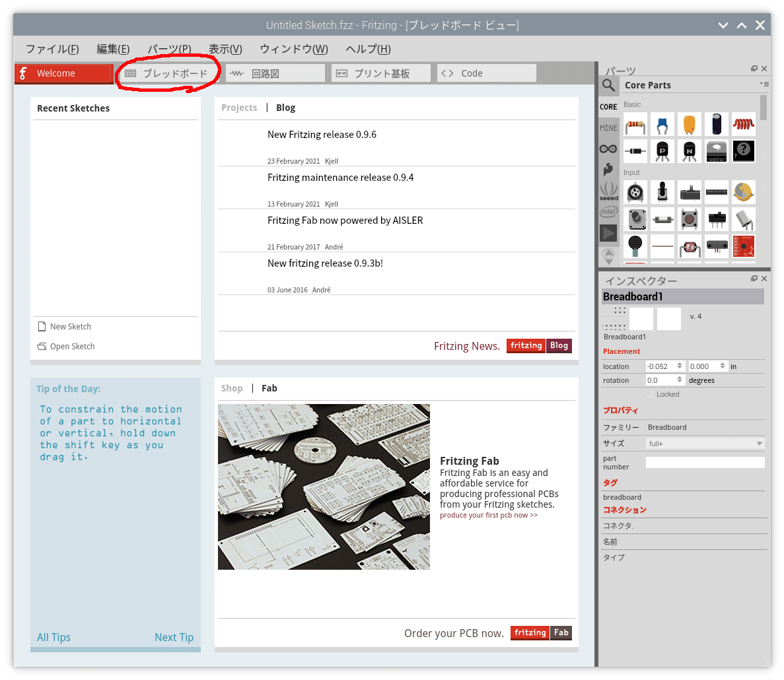
Task: Open the サイズ full+ dropdown
Action: click(x=705, y=444)
